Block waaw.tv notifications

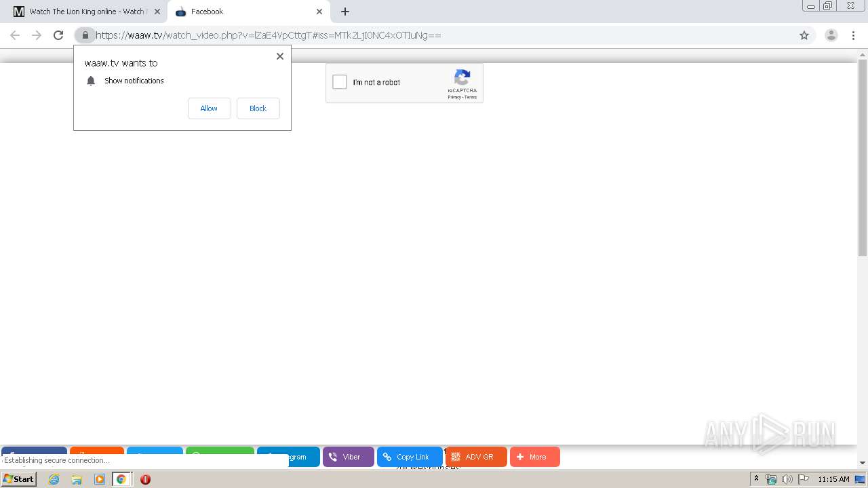coord(258,108)
